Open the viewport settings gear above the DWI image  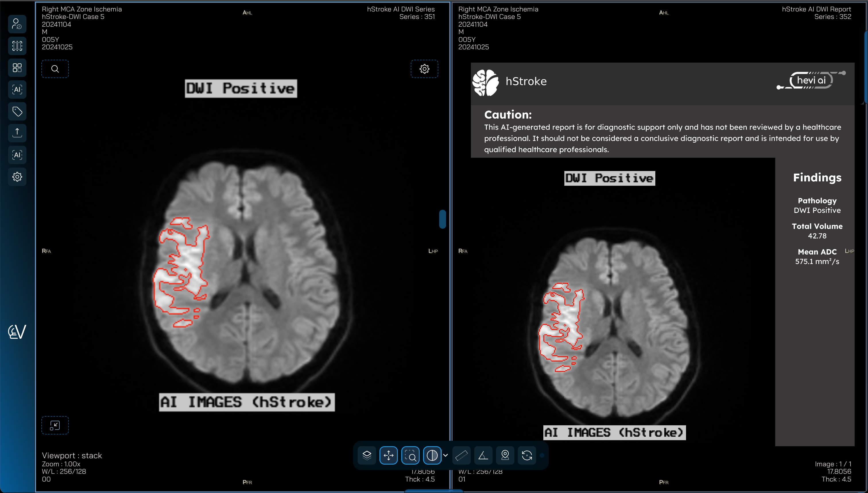tap(424, 69)
